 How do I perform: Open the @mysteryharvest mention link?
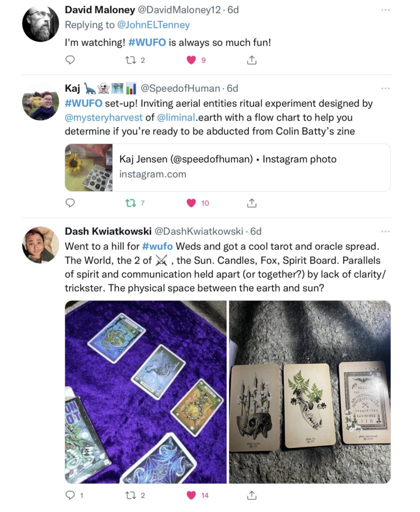tap(103, 117)
